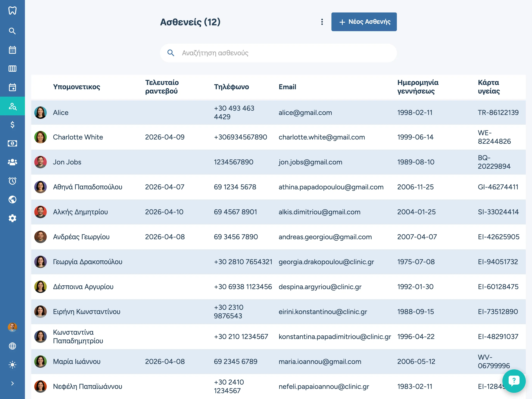Open the sidebar search icon
Viewport: 532px width, 399px height.
click(12, 31)
